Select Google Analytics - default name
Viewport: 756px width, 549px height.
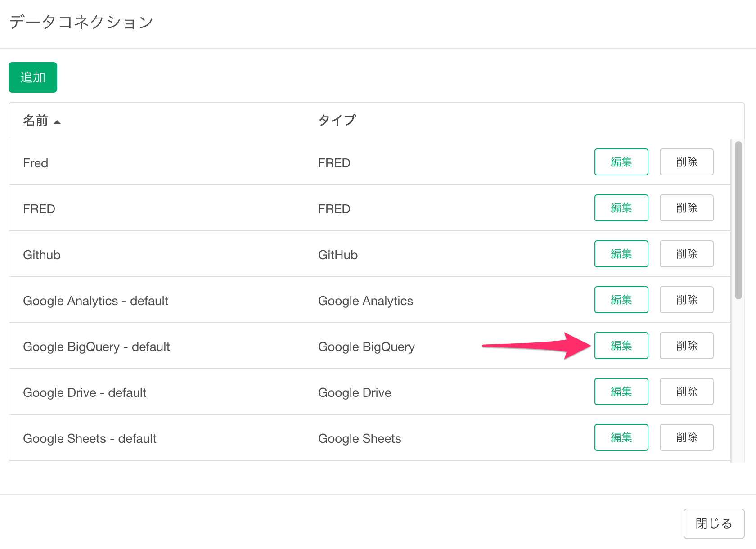(x=95, y=301)
